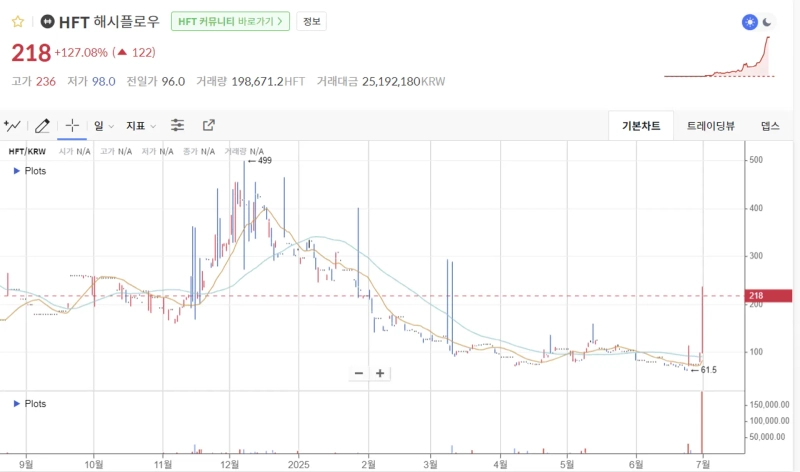Expand the Plots legend in price pane
Viewport: 800px width, 472px height.
(30, 171)
